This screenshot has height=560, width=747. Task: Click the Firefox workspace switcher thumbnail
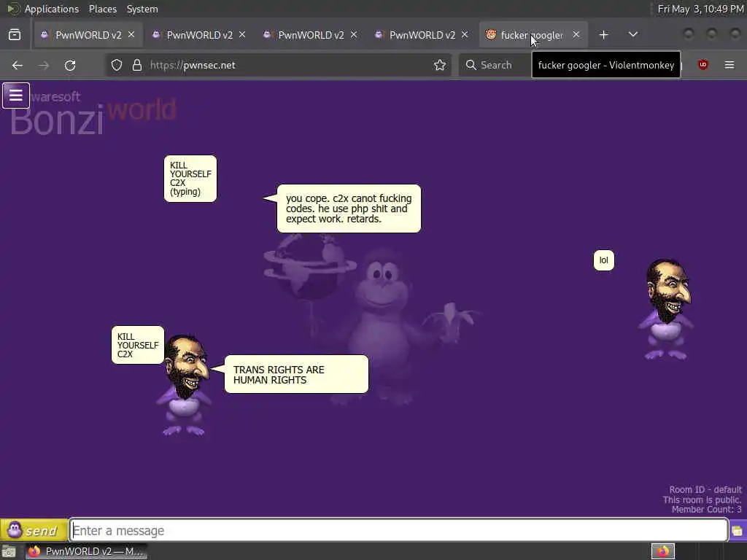point(662,552)
